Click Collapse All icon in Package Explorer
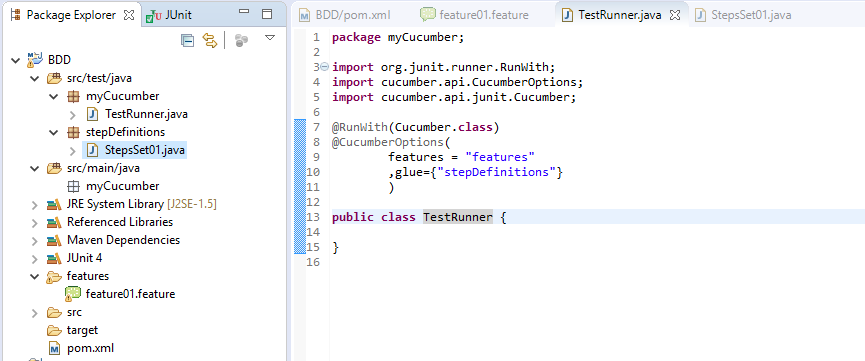The image size is (865, 361). click(188, 40)
